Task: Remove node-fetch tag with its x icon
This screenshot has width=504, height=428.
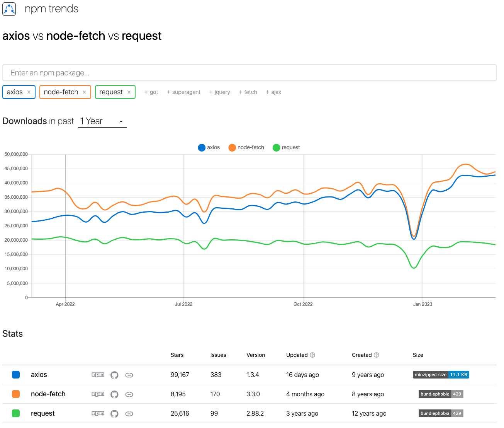Action: [x=84, y=92]
